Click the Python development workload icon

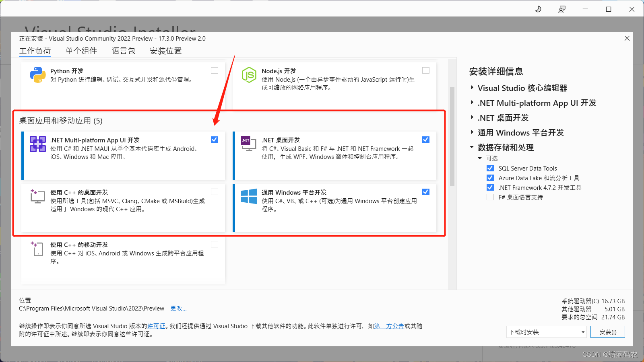[37, 75]
